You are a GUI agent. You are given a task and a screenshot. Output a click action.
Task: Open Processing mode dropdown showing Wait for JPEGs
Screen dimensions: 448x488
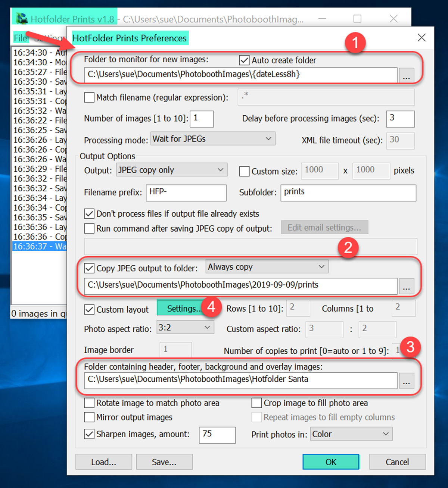tap(213, 139)
